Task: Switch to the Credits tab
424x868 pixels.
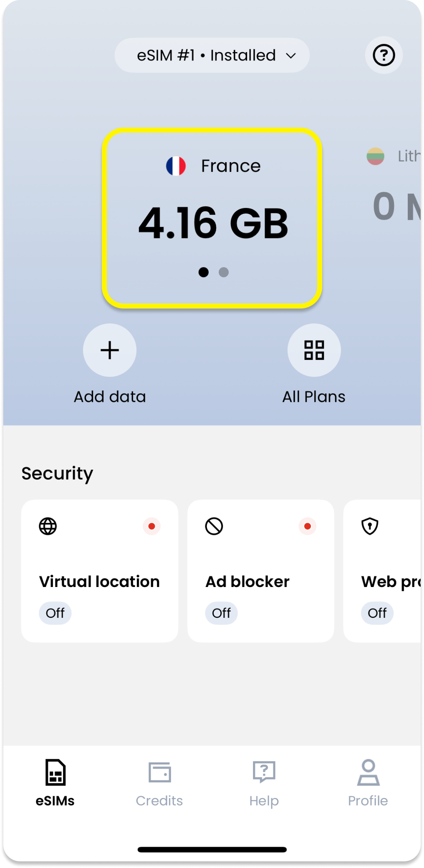Action: click(159, 783)
